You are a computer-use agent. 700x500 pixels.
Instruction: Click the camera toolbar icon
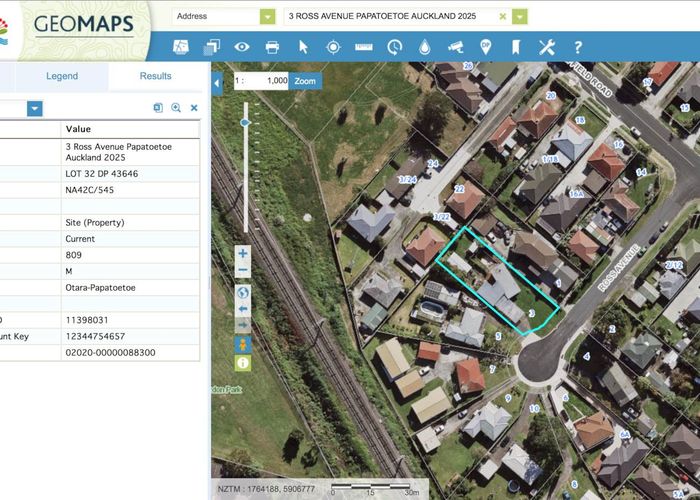455,47
